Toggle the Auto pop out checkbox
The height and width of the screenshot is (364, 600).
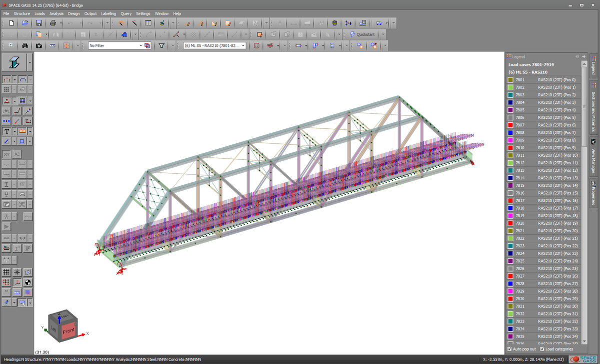pos(510,349)
